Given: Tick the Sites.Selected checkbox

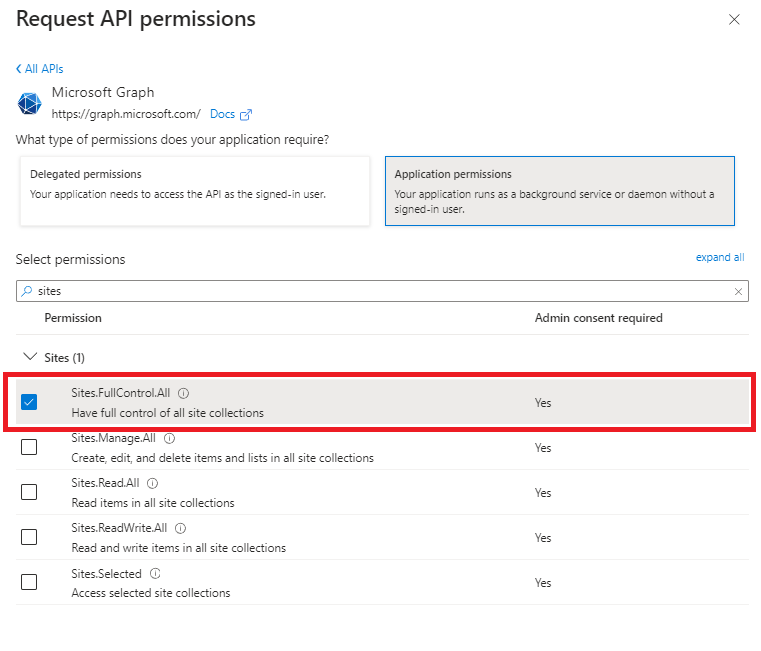Looking at the screenshot, I should point(29,582).
